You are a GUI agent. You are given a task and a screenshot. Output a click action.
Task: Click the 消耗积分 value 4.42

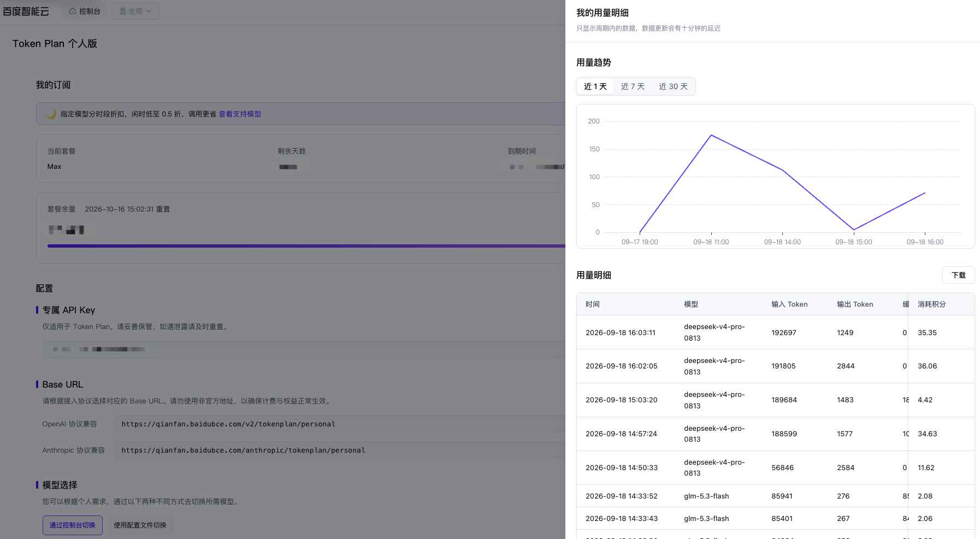(925, 400)
